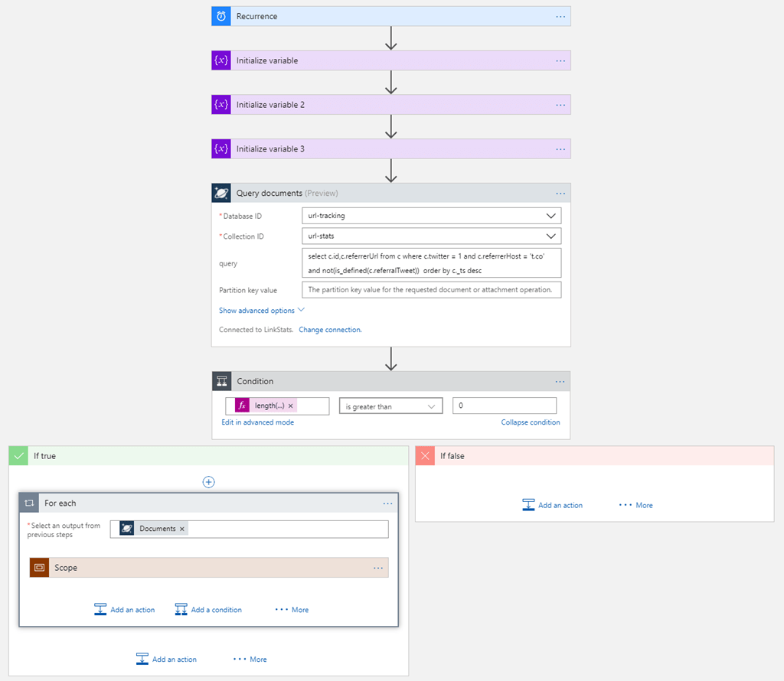Click the plus button above For each
The width and height of the screenshot is (784, 681).
pyautogui.click(x=207, y=481)
